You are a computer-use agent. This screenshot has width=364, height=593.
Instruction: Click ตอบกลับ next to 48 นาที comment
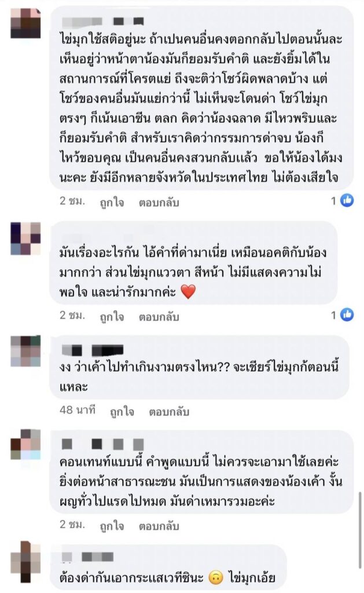click(169, 411)
